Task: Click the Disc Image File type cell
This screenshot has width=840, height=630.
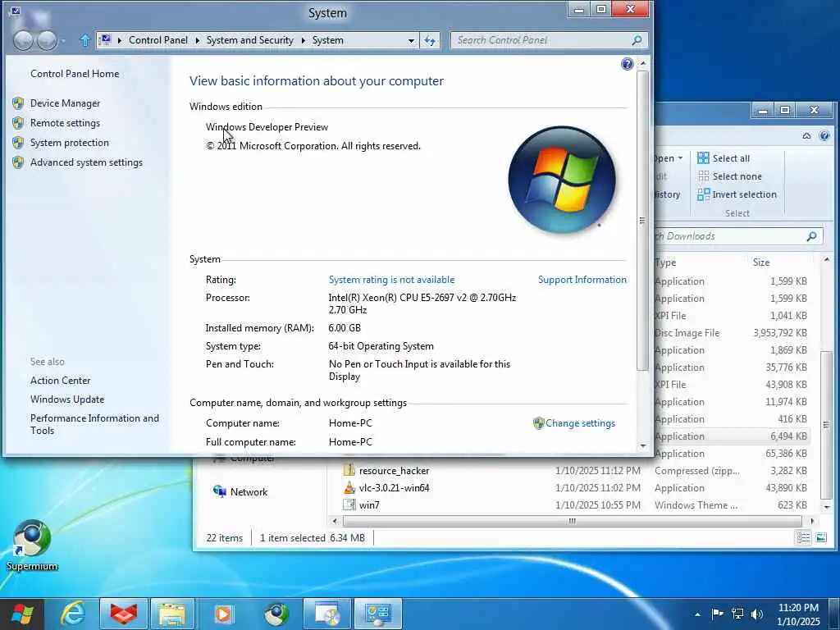Action: click(687, 333)
